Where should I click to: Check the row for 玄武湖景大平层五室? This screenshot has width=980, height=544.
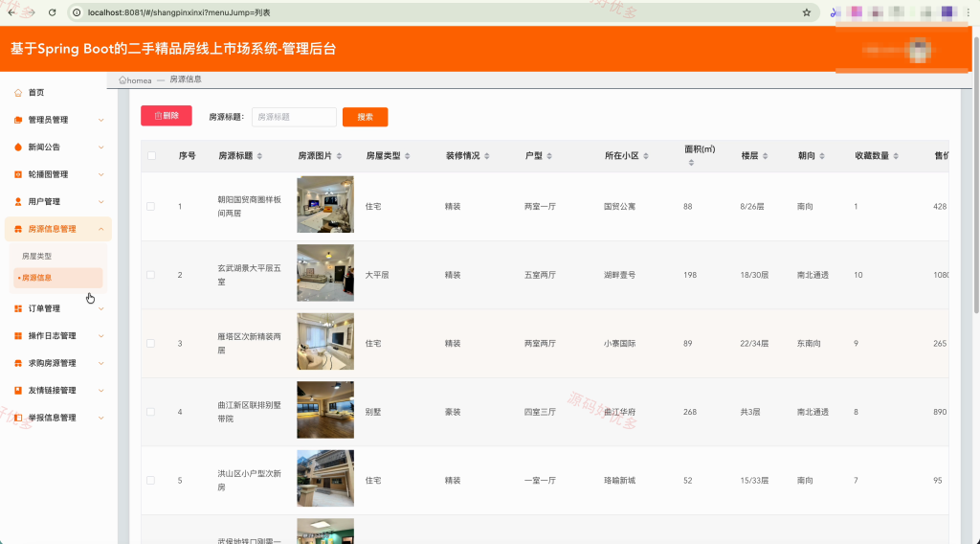coord(150,275)
